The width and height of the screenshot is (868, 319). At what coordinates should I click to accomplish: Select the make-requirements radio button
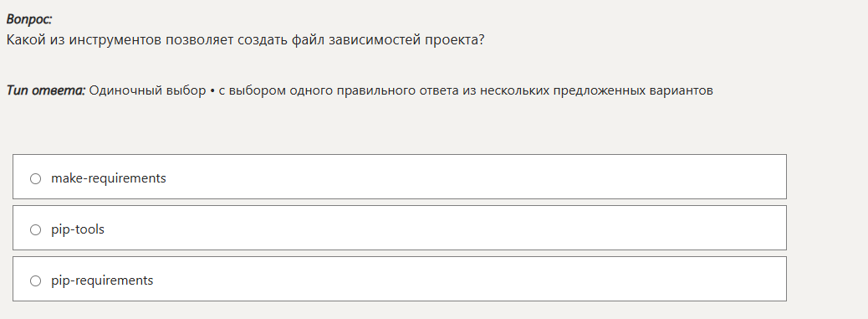tap(35, 179)
